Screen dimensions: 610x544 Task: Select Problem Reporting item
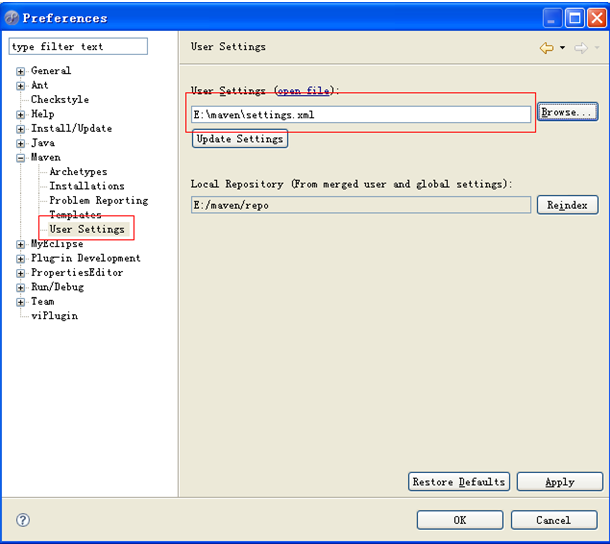(99, 200)
